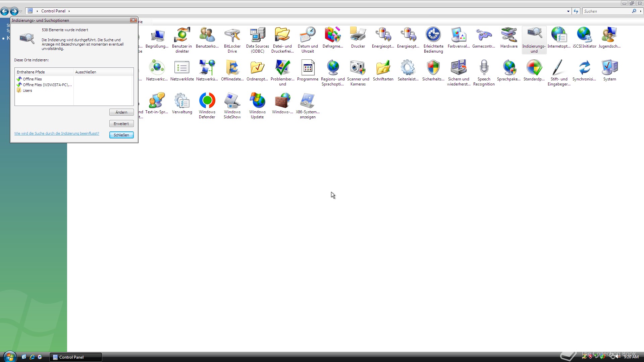
Task: Open Benutzer in direkter Nähe icon
Action: tap(182, 40)
